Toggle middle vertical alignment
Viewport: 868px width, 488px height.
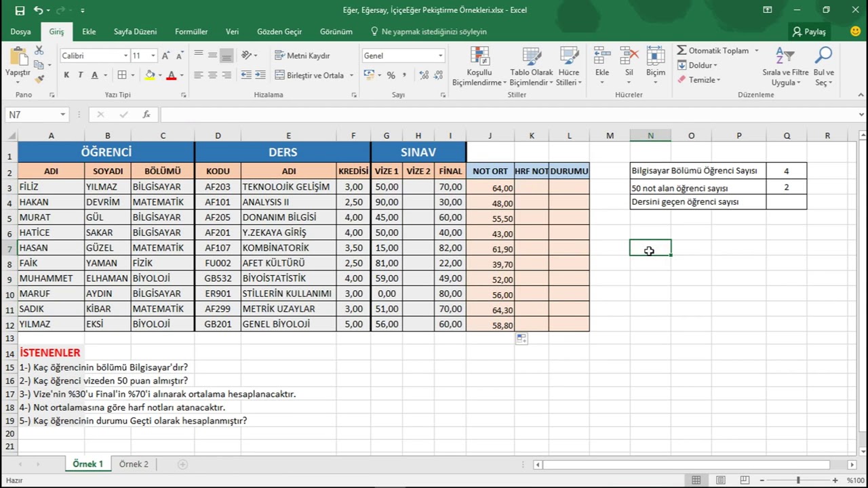coord(212,56)
